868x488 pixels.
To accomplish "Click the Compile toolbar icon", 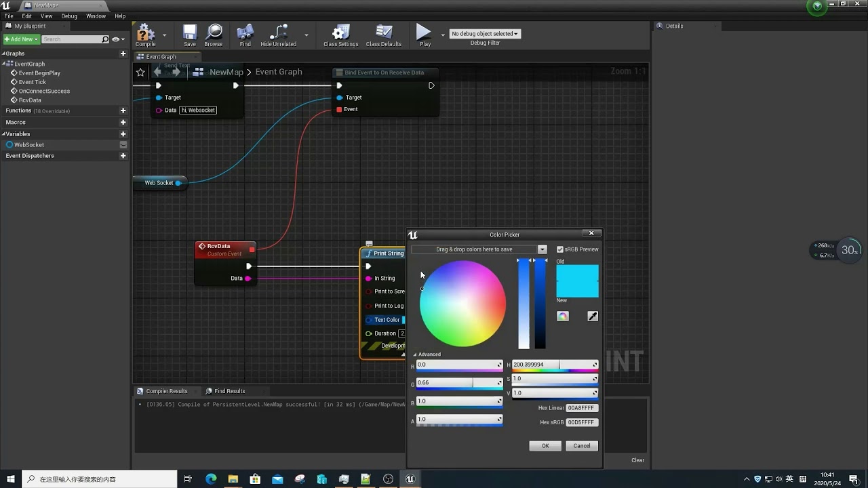I will (x=145, y=33).
